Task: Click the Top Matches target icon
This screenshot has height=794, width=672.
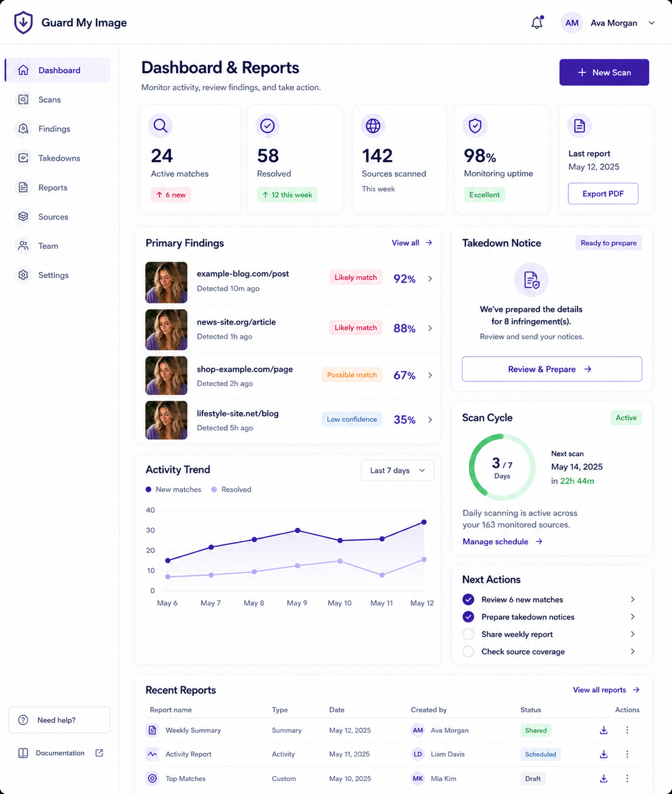Action: pyautogui.click(x=153, y=778)
